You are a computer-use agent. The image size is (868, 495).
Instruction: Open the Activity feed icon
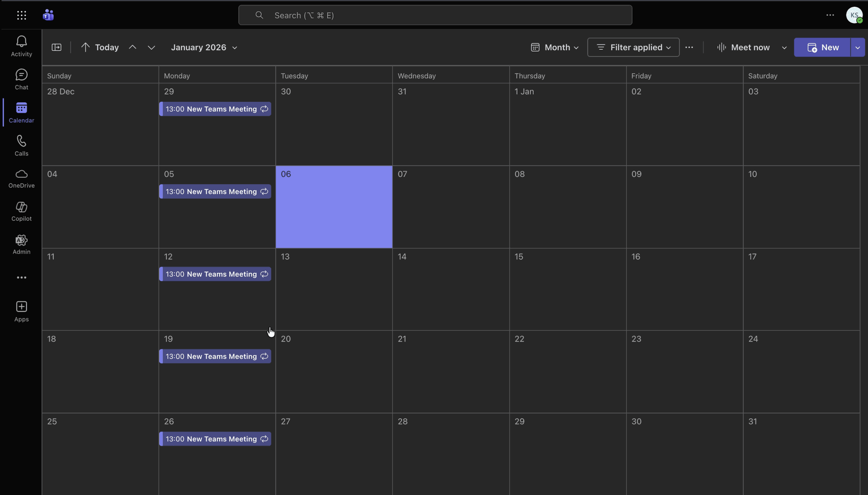click(x=21, y=46)
